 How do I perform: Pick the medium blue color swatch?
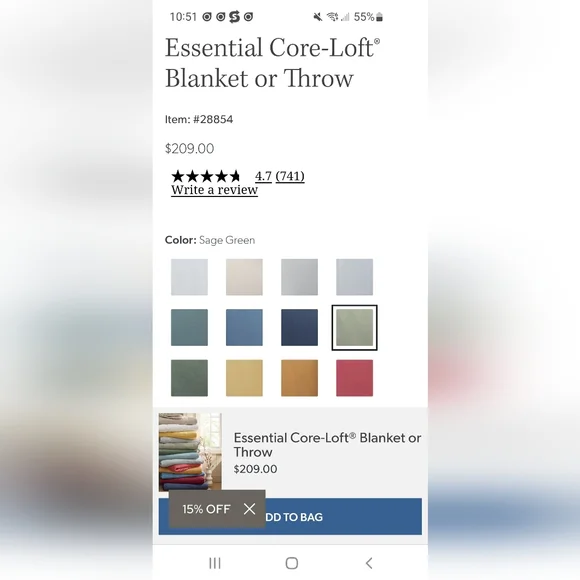[x=244, y=327]
